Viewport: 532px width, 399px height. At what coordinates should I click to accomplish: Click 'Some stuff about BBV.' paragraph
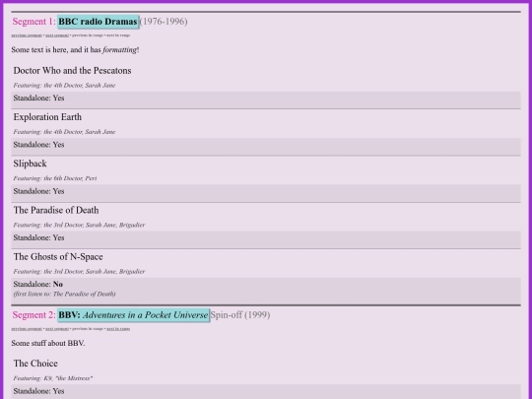pyautogui.click(x=48, y=343)
